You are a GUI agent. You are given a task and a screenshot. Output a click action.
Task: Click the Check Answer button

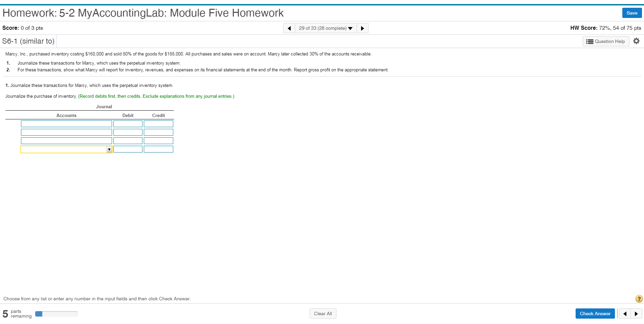click(595, 314)
